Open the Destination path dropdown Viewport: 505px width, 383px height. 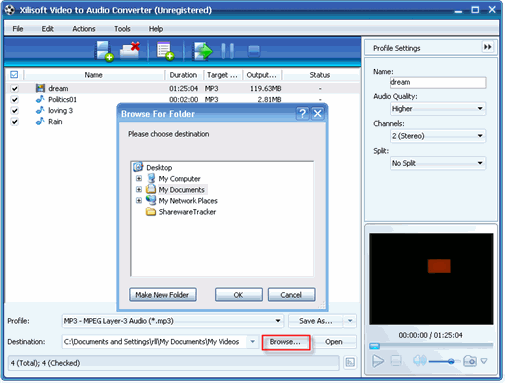click(252, 342)
